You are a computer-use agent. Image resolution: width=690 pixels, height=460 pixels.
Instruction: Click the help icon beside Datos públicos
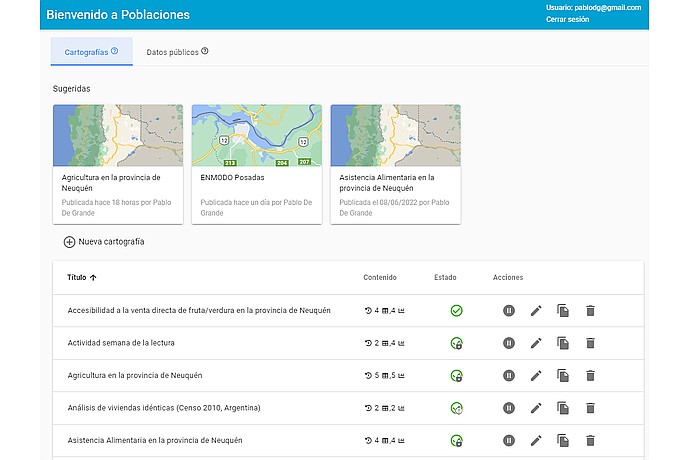point(205,51)
